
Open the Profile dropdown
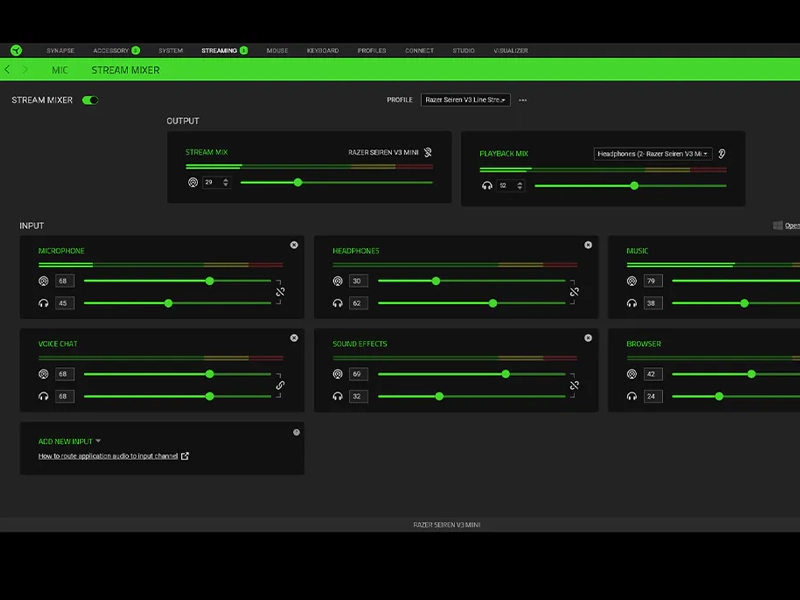click(465, 100)
